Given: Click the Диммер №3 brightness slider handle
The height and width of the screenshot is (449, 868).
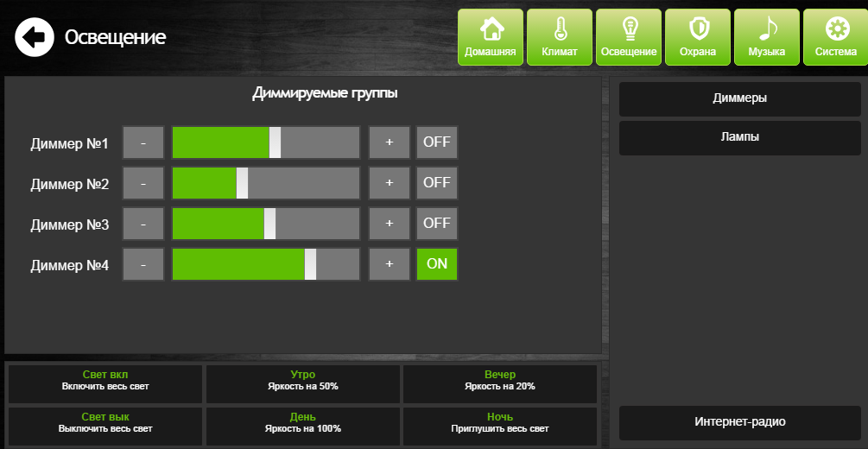Looking at the screenshot, I should tap(269, 223).
